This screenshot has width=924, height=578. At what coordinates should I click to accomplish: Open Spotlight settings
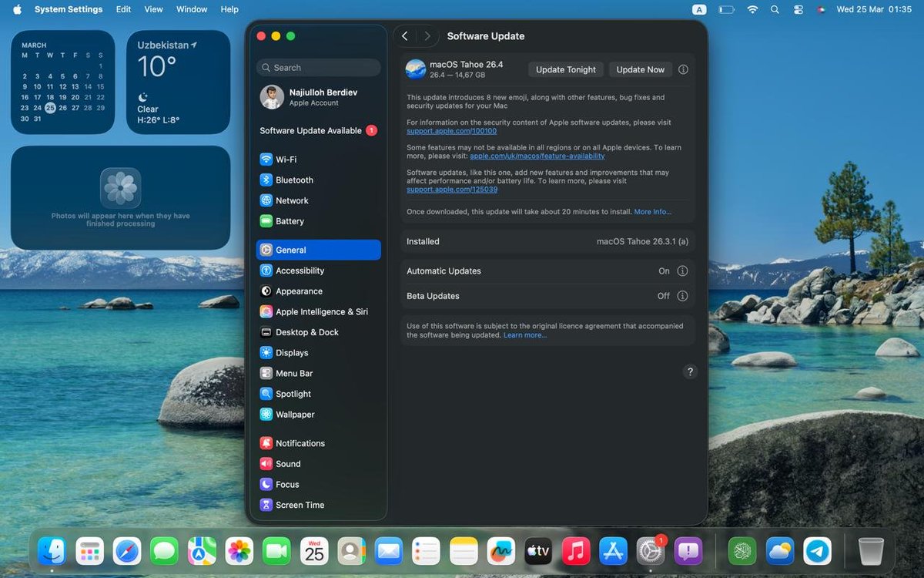[x=318, y=394]
